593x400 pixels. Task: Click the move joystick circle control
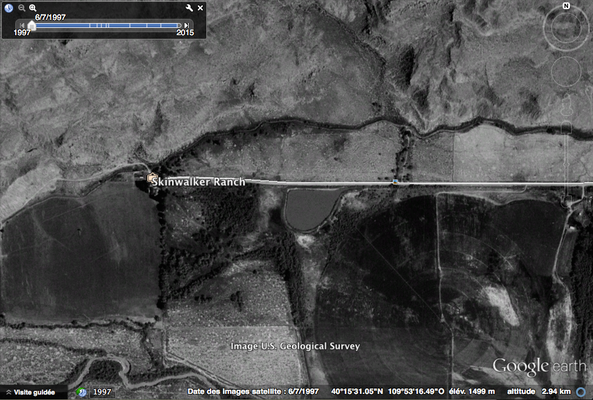coord(566,71)
